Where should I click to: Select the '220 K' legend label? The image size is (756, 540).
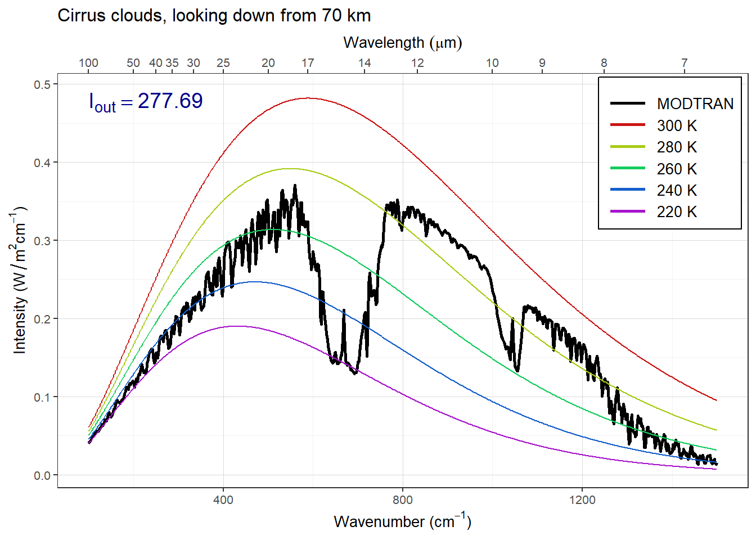[x=677, y=212]
